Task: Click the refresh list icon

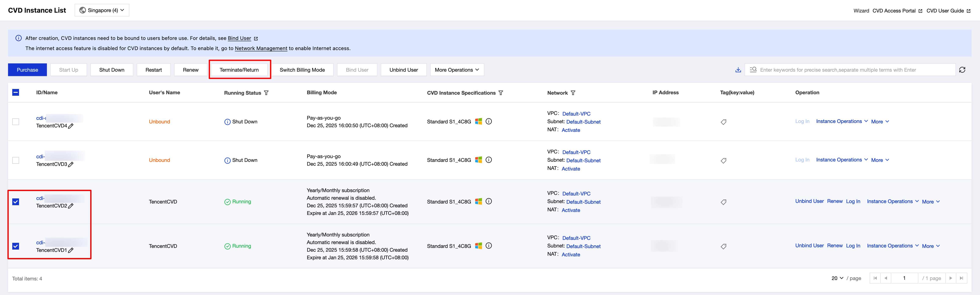Action: click(962, 70)
